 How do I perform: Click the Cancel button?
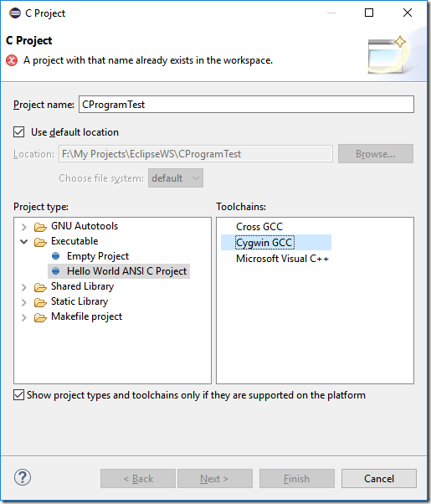379,479
